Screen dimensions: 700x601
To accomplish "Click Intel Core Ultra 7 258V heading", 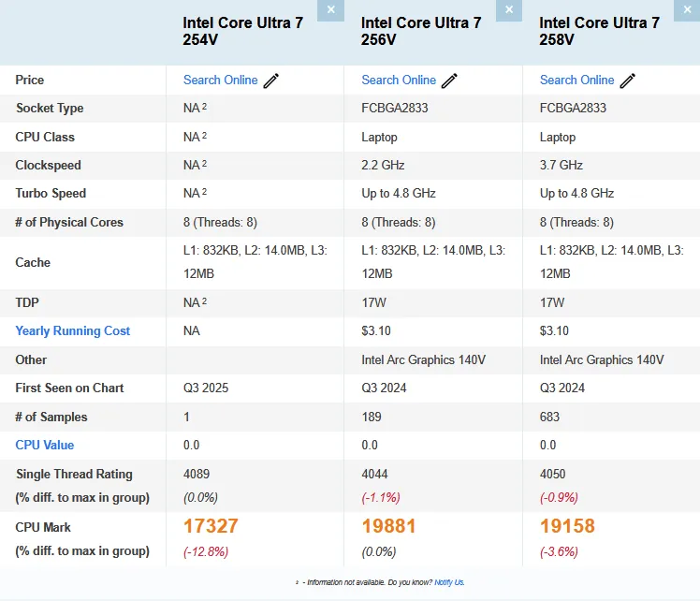I will 600,31.
